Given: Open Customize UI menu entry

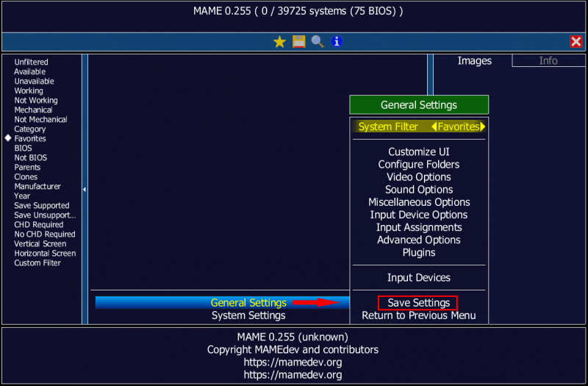Looking at the screenshot, I should [419, 151].
